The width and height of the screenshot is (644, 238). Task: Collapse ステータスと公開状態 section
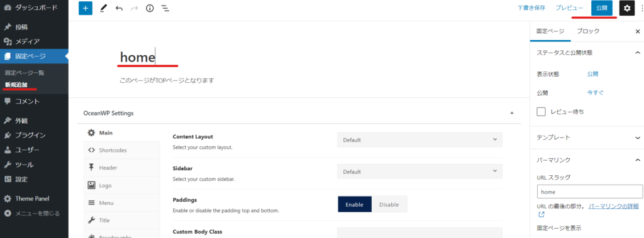587,53
